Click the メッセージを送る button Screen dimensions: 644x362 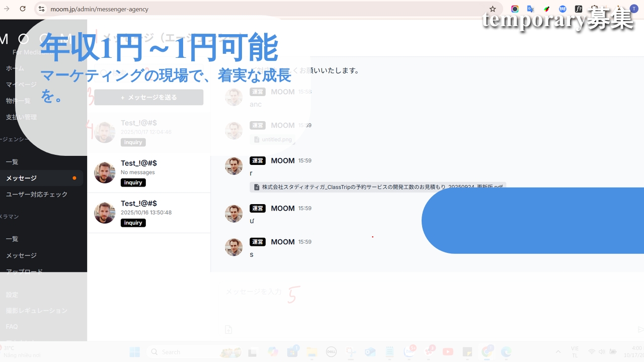pyautogui.click(x=148, y=98)
